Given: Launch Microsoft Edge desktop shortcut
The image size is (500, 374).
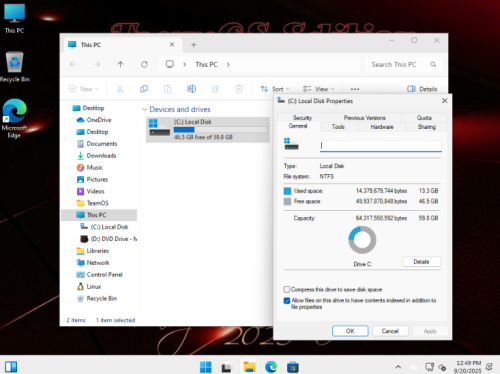Looking at the screenshot, I should pyautogui.click(x=14, y=118).
